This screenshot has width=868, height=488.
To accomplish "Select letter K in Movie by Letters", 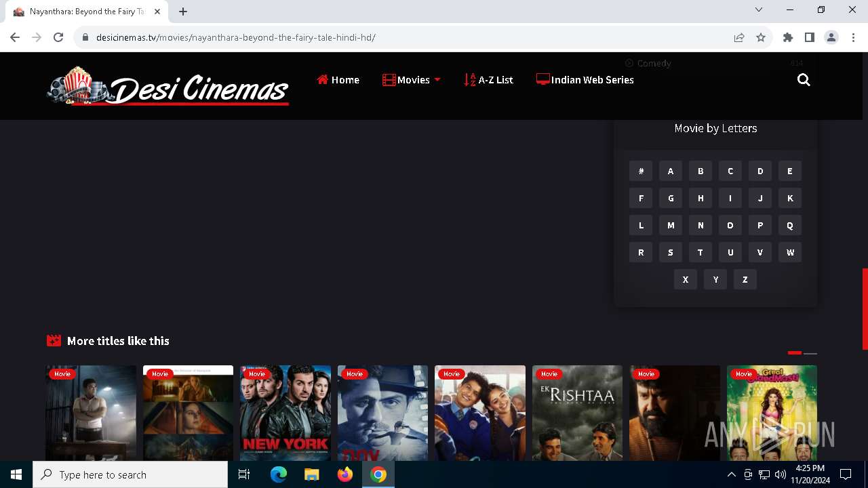I will (x=790, y=199).
